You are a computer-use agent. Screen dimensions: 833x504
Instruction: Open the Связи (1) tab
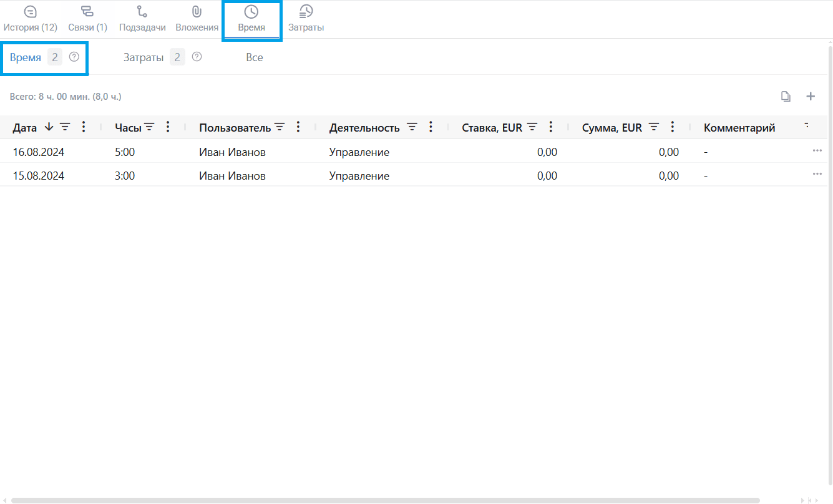pyautogui.click(x=87, y=19)
